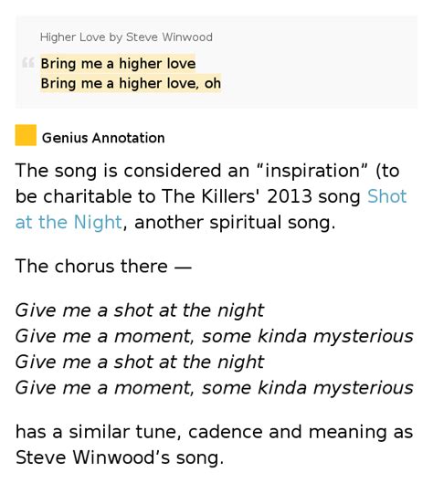Click highlighted lyric "Bring me a higher love"

(118, 63)
